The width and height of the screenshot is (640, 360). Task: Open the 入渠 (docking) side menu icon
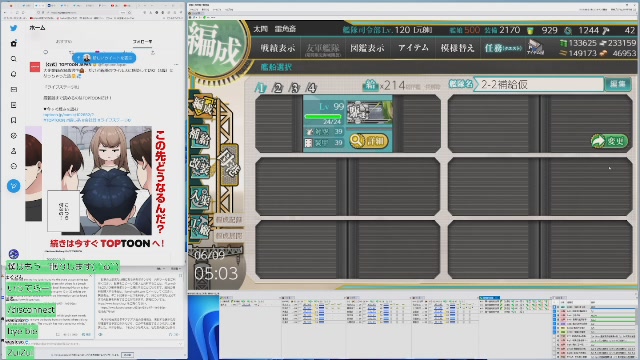point(200,197)
